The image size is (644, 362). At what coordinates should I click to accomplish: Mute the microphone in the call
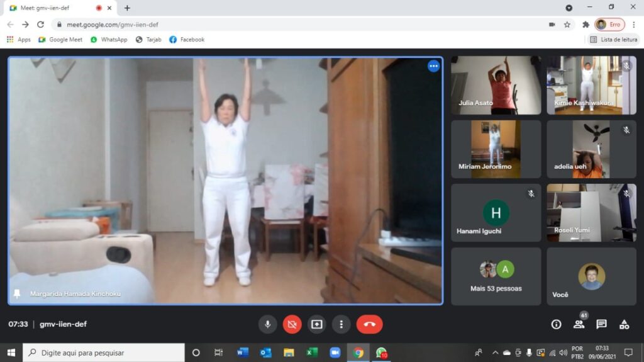point(267,324)
